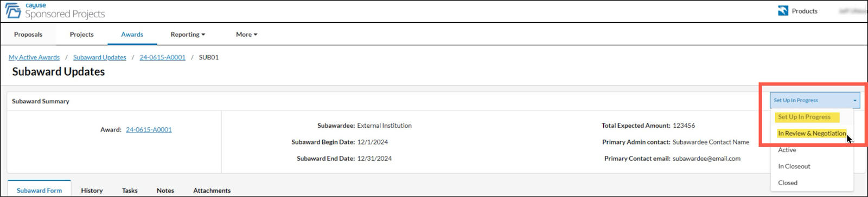Click the Cayuse Sponsored Projects logo icon
The image size is (868, 197).
[x=13, y=10]
